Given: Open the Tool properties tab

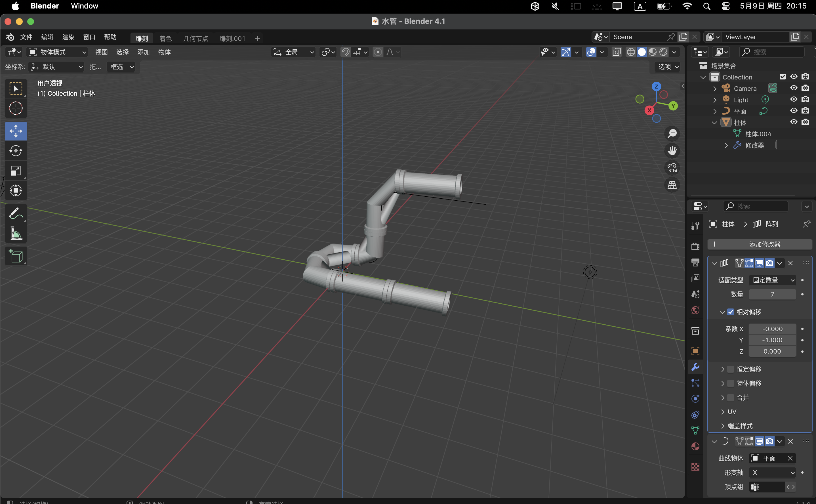Looking at the screenshot, I should click(695, 226).
